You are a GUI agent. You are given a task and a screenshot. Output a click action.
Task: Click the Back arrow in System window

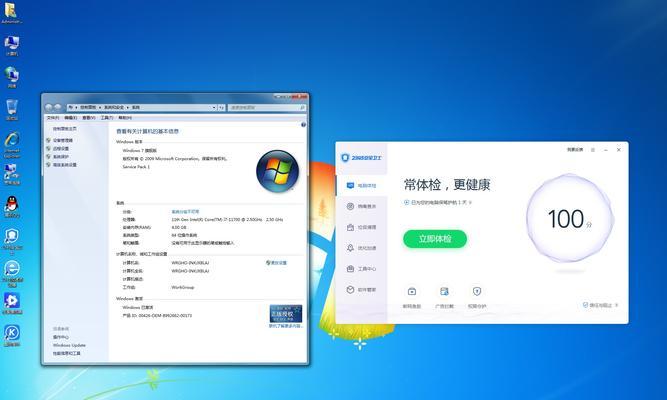coord(48,107)
